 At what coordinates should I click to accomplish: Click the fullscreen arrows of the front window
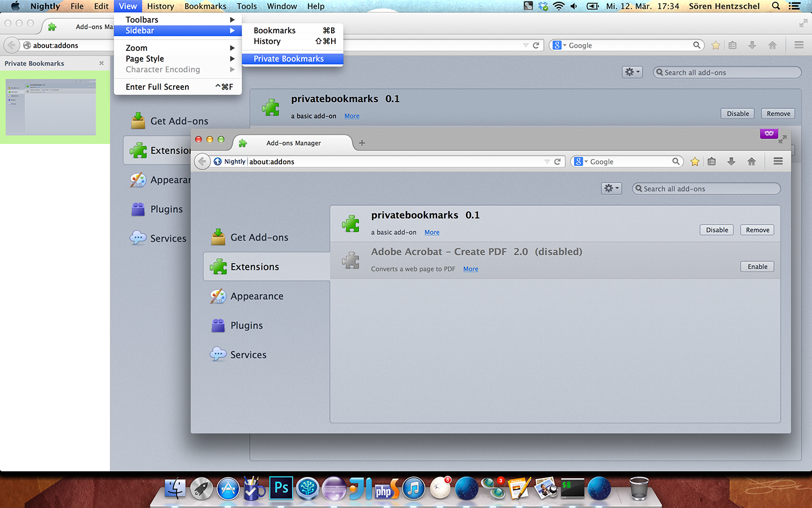783,139
